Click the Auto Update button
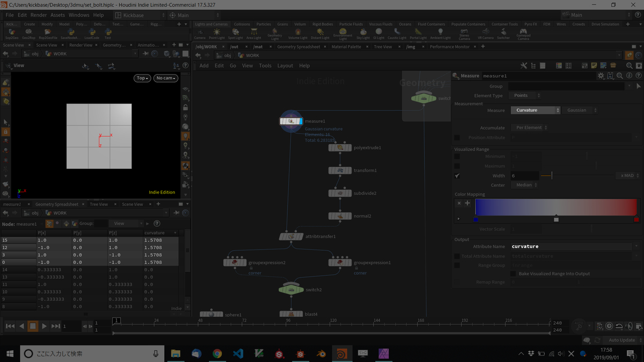644x362 pixels. (622, 340)
